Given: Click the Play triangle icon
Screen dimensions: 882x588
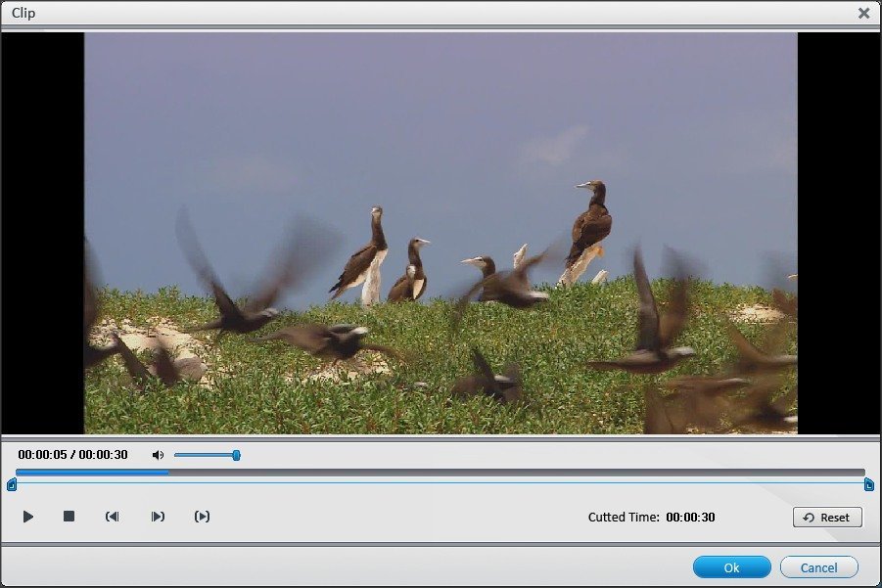Looking at the screenshot, I should click(x=27, y=517).
